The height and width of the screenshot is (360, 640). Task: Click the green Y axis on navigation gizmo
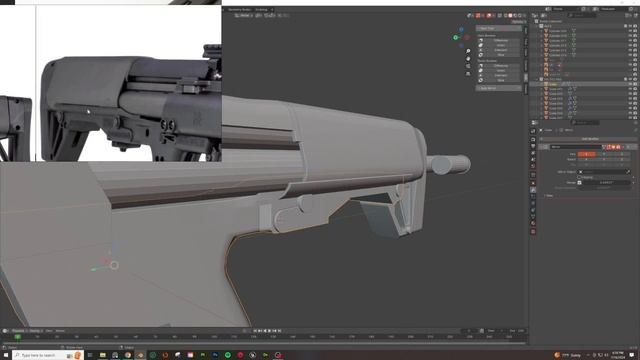[456, 38]
